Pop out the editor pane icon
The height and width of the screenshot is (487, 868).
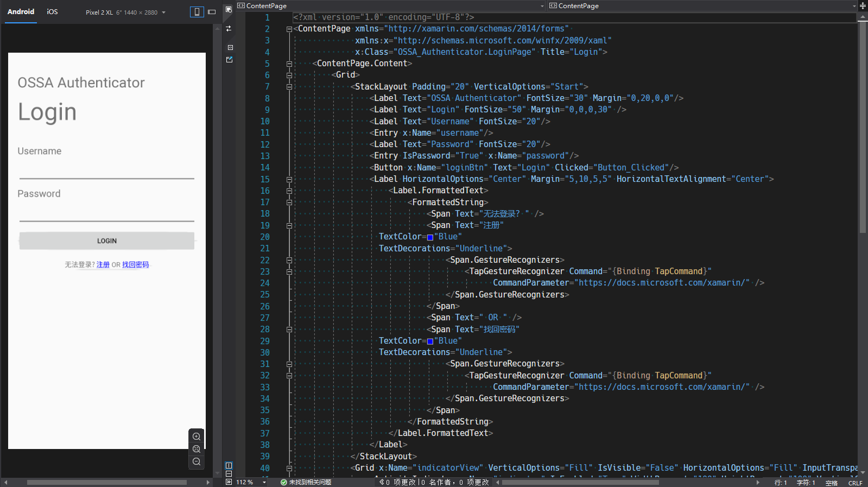(x=230, y=59)
